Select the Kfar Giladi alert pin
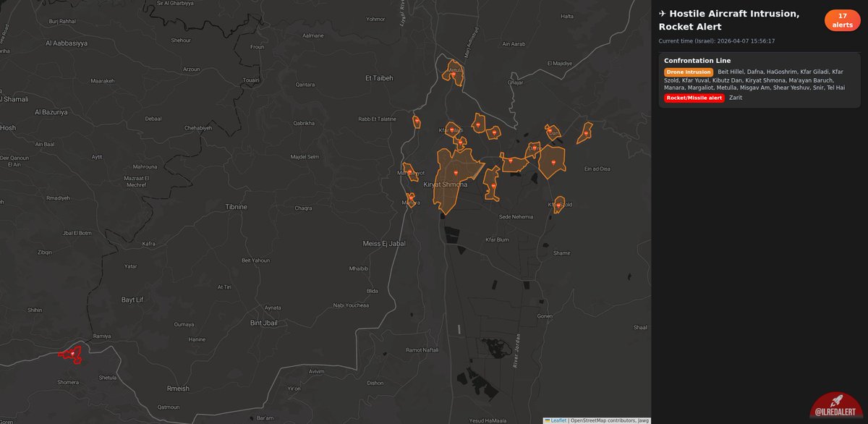 (x=454, y=130)
